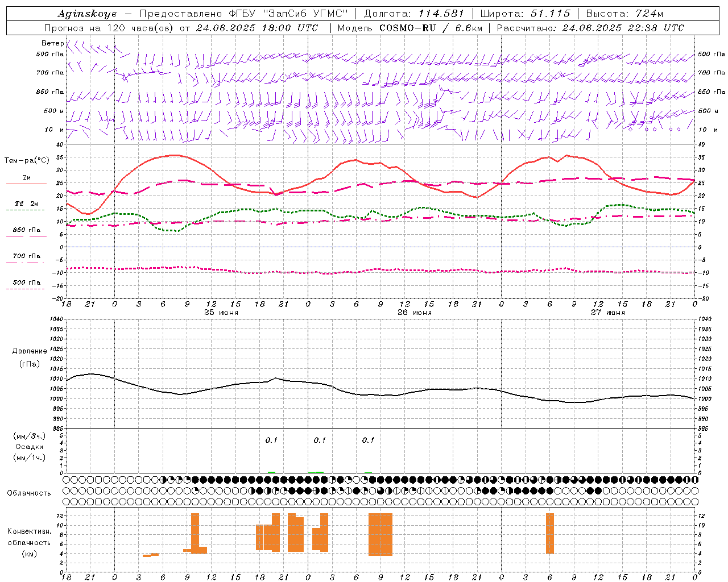Click 'Прогноз на 120 часа(ов)' forecast text
The height and width of the screenshot is (582, 728).
pos(109,28)
